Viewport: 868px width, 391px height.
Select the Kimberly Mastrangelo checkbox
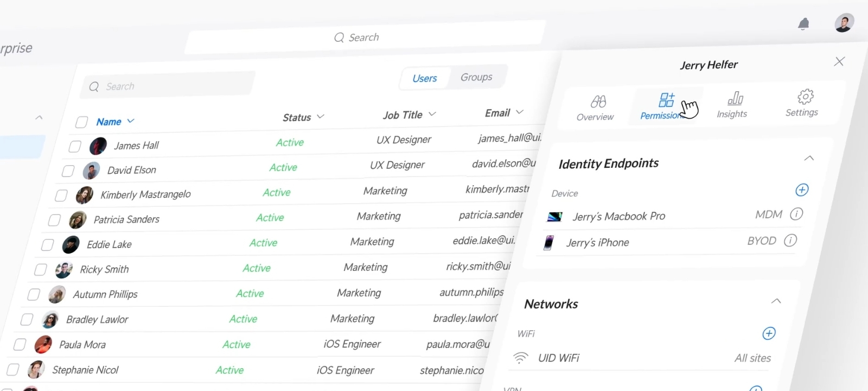coord(61,195)
